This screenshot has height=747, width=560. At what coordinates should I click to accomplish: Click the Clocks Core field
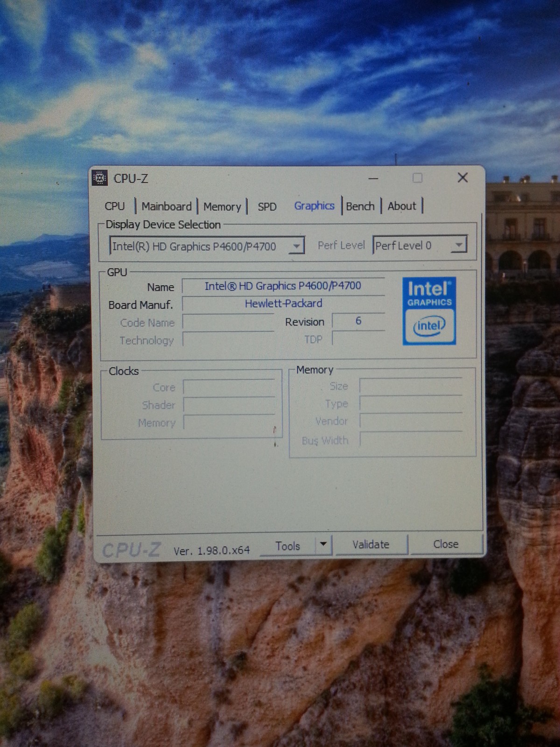click(229, 388)
